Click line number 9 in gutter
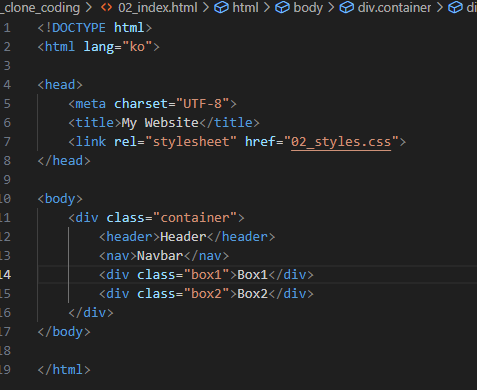 (7, 180)
